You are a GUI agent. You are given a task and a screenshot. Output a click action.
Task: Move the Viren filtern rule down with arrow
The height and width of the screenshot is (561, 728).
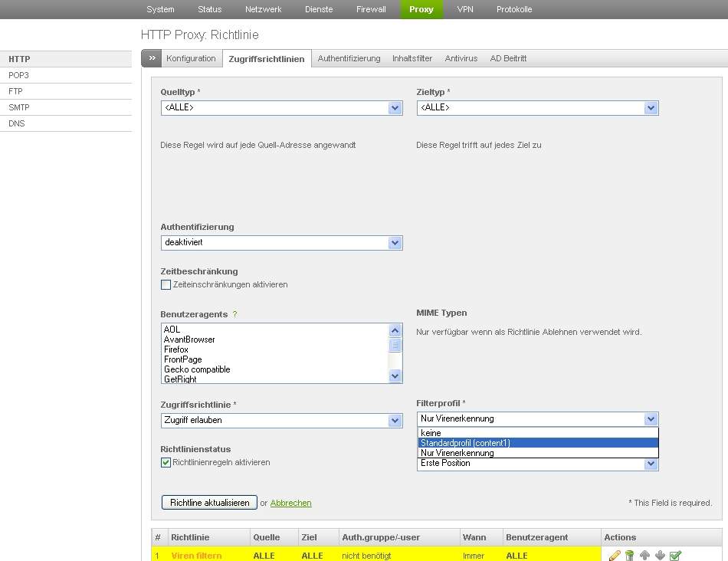point(660,556)
